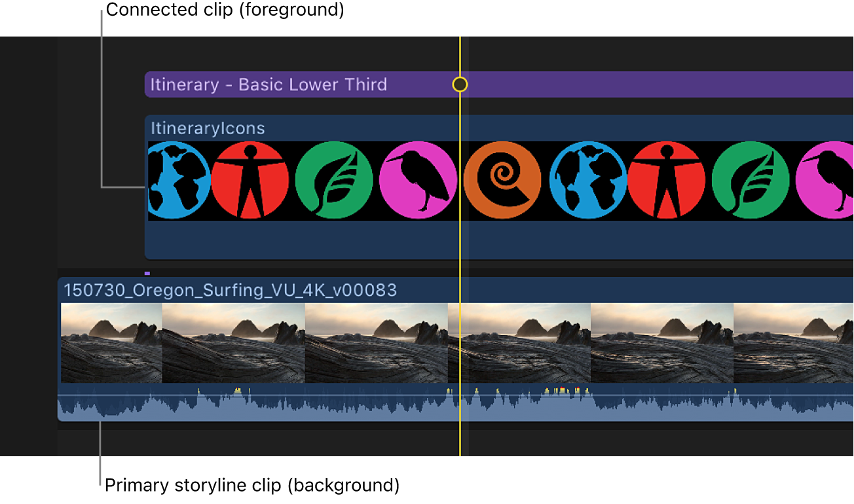
Task: Select the Itinerary - Basic Lower Third title clip
Action: tap(267, 84)
